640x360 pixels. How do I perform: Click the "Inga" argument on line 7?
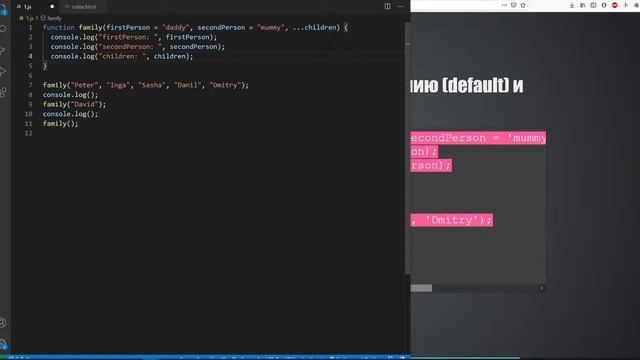tap(119, 85)
